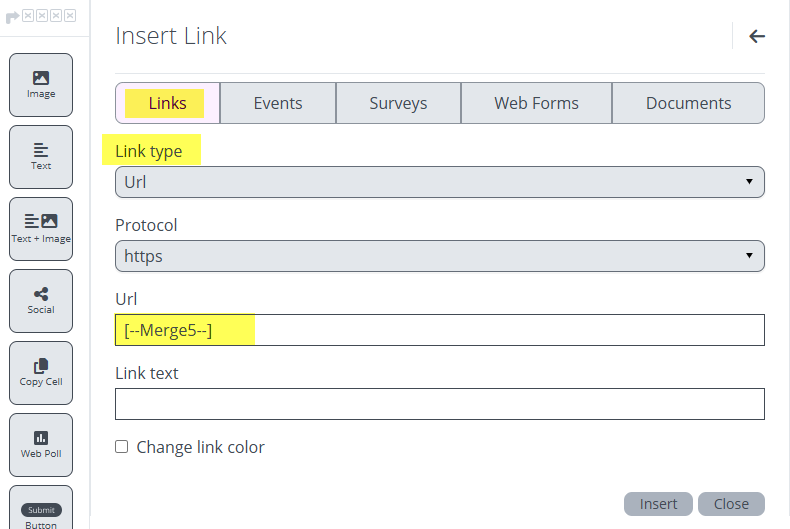This screenshot has width=790, height=529.
Task: Click into the Url input field
Action: click(x=439, y=330)
